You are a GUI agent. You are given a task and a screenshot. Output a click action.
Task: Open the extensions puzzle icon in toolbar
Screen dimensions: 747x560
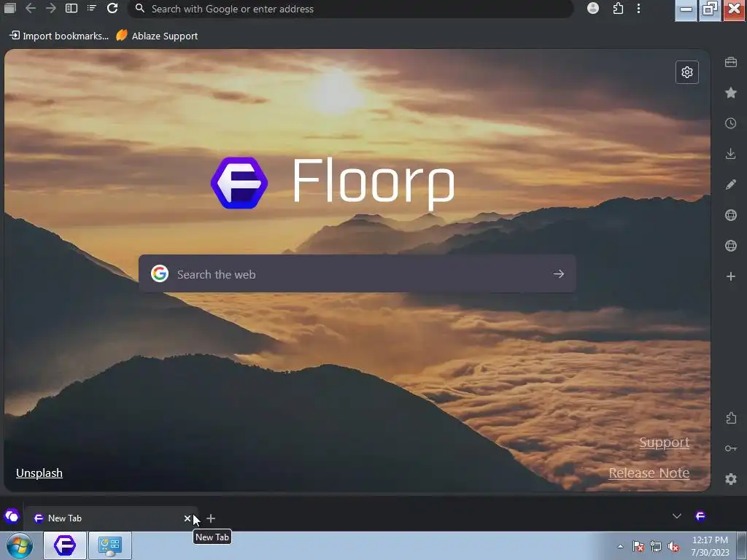(618, 8)
